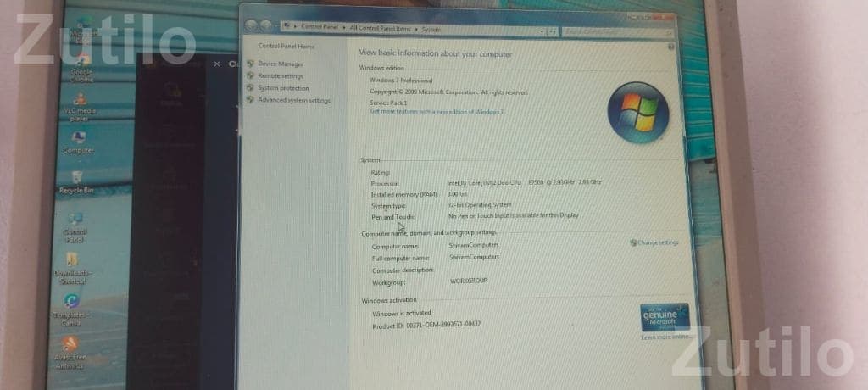The image size is (868, 390).
Task: Click the Full computer name value
Action: point(475,257)
